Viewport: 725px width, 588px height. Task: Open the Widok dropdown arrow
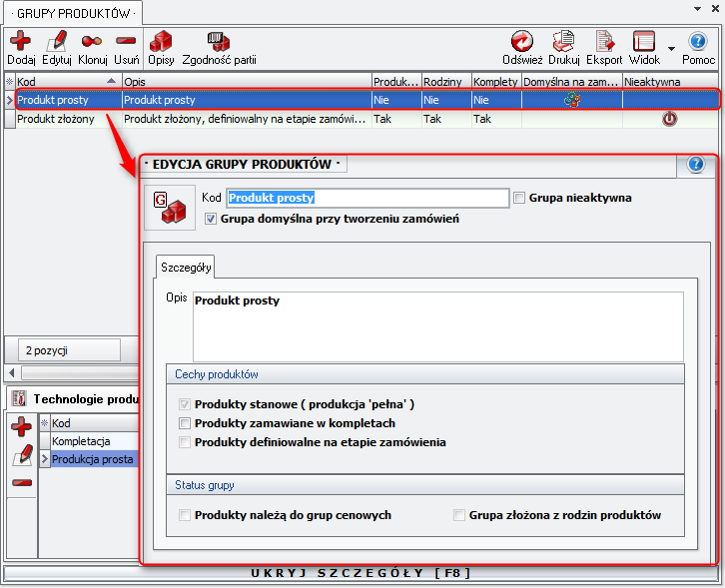click(x=671, y=48)
